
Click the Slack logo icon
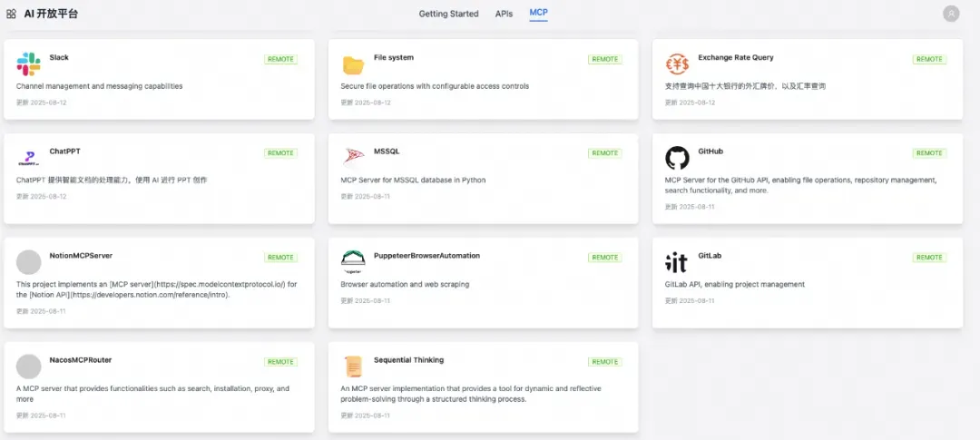click(x=28, y=64)
